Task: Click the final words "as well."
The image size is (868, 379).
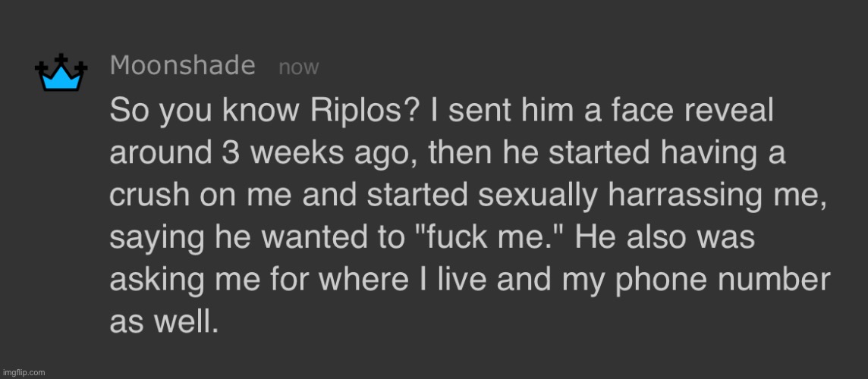Action: pos(164,322)
